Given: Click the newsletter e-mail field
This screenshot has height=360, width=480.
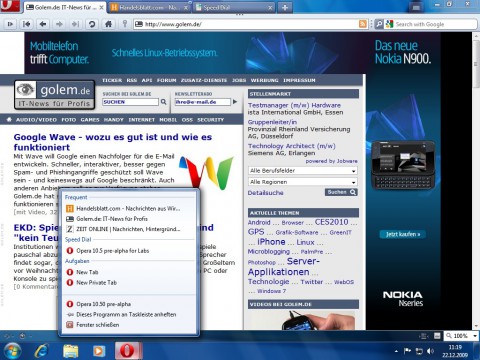Looking at the screenshot, I should click(x=203, y=102).
